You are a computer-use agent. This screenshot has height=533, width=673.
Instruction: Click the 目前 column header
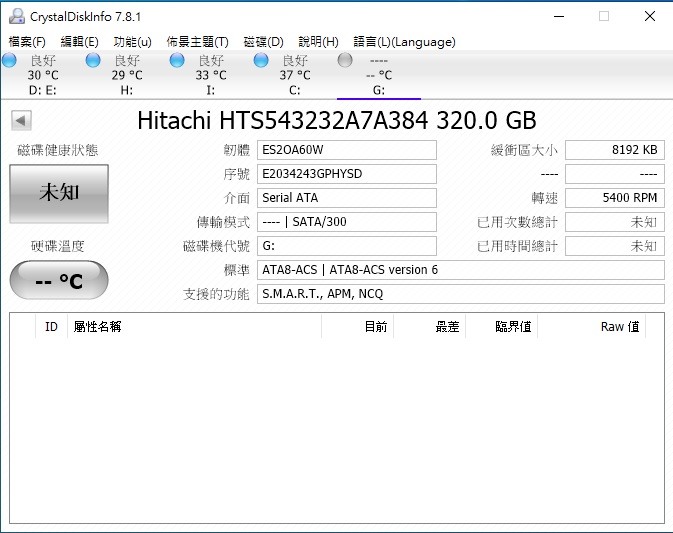click(358, 327)
